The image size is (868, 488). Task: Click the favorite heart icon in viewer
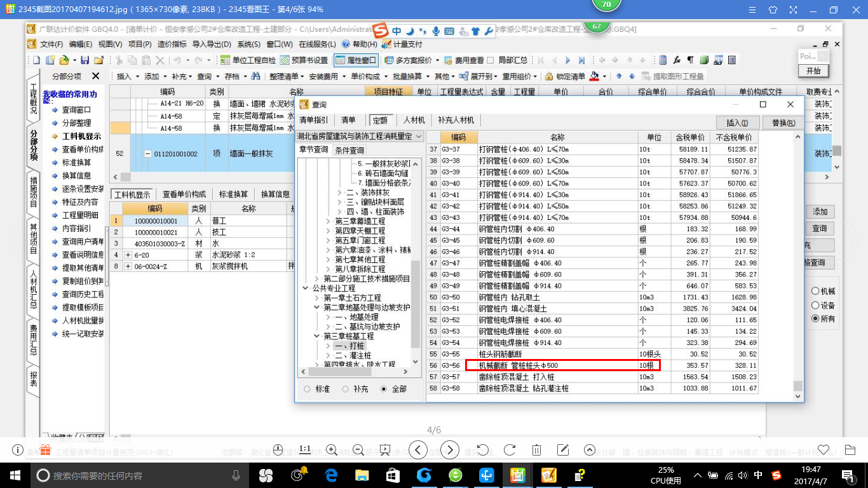click(824, 450)
